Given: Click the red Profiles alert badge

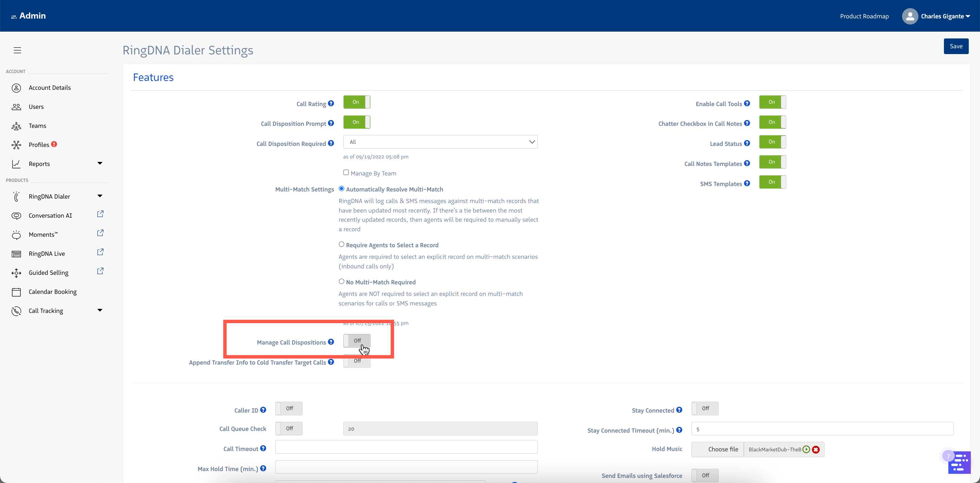Looking at the screenshot, I should pyautogui.click(x=54, y=144).
